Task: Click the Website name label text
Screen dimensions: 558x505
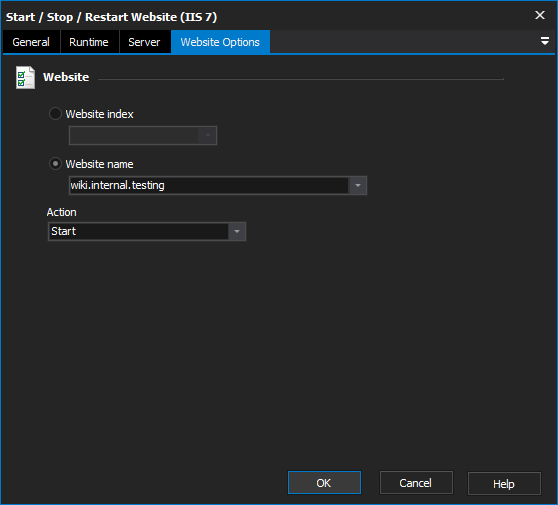Action: [x=100, y=164]
